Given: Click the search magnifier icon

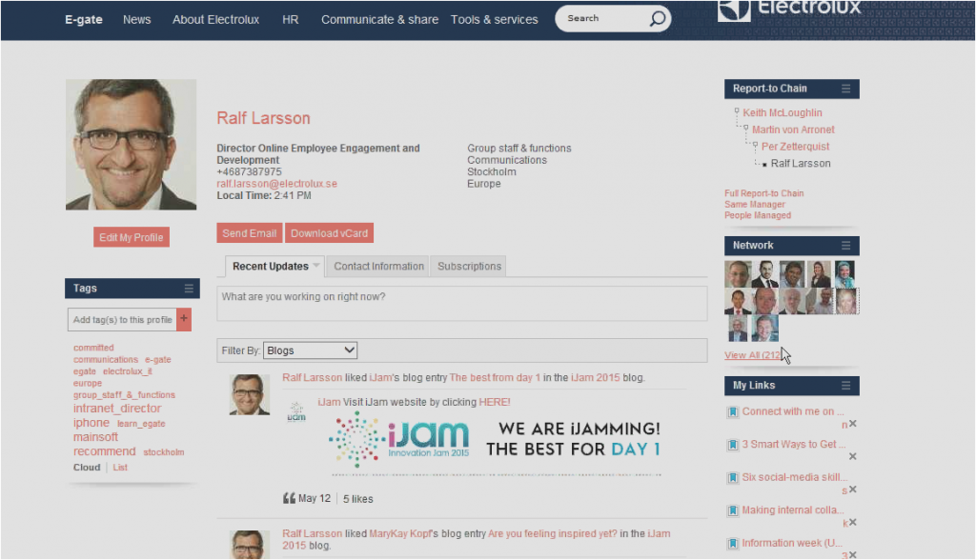Looking at the screenshot, I should click(658, 19).
